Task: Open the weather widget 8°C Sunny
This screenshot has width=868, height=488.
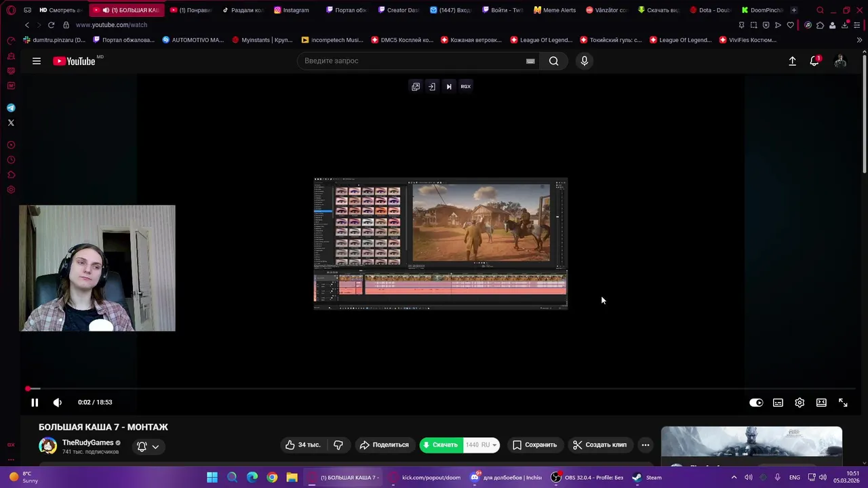Action: coord(22,477)
